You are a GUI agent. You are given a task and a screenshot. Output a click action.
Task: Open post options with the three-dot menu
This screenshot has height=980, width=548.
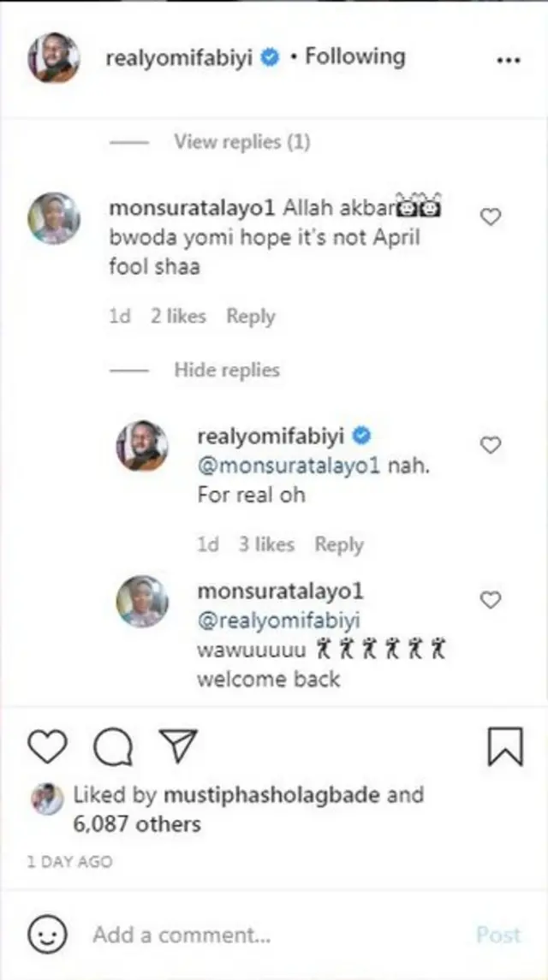click(x=509, y=58)
